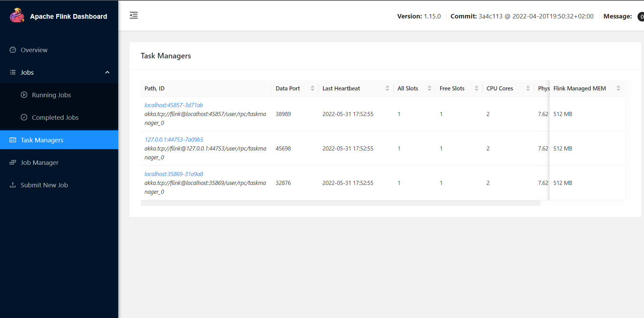The width and height of the screenshot is (644, 318).
Task: Open the Overview page
Action: click(59, 50)
